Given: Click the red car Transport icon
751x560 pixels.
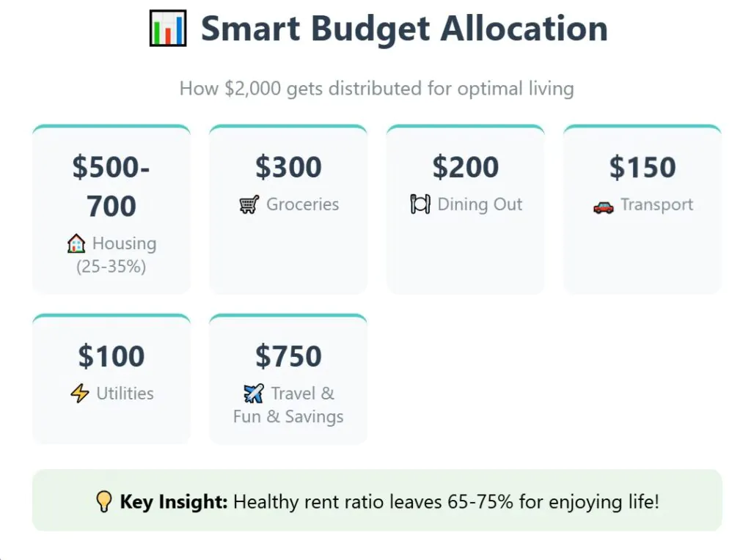Looking at the screenshot, I should pyautogui.click(x=603, y=206).
